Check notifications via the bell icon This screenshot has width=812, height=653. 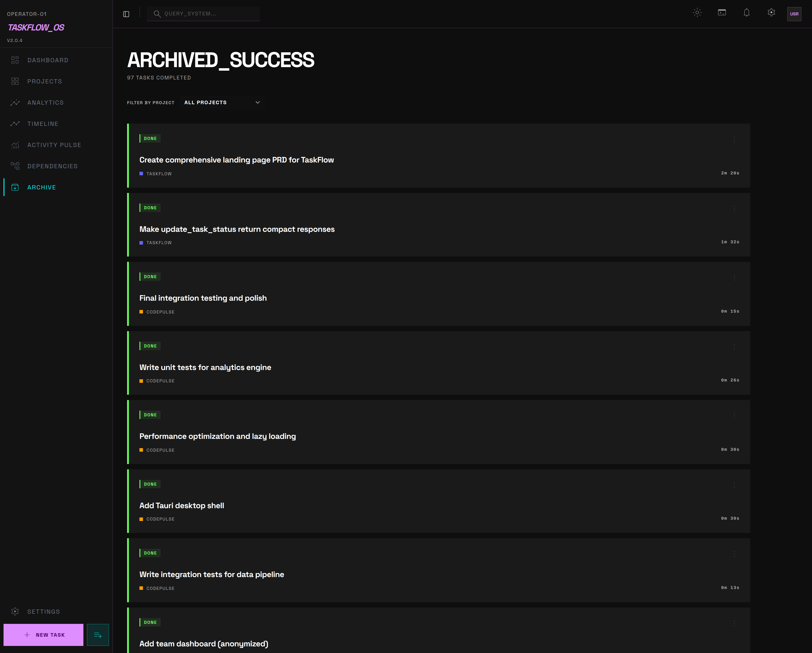pos(746,13)
